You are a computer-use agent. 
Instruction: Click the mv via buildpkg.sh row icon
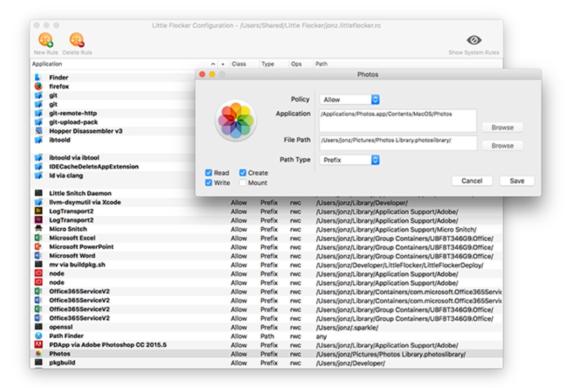coord(38,264)
